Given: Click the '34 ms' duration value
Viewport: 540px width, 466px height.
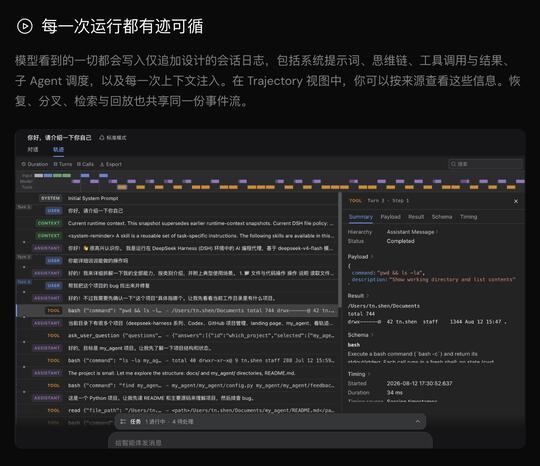Looking at the screenshot, I should pyautogui.click(x=394, y=393).
